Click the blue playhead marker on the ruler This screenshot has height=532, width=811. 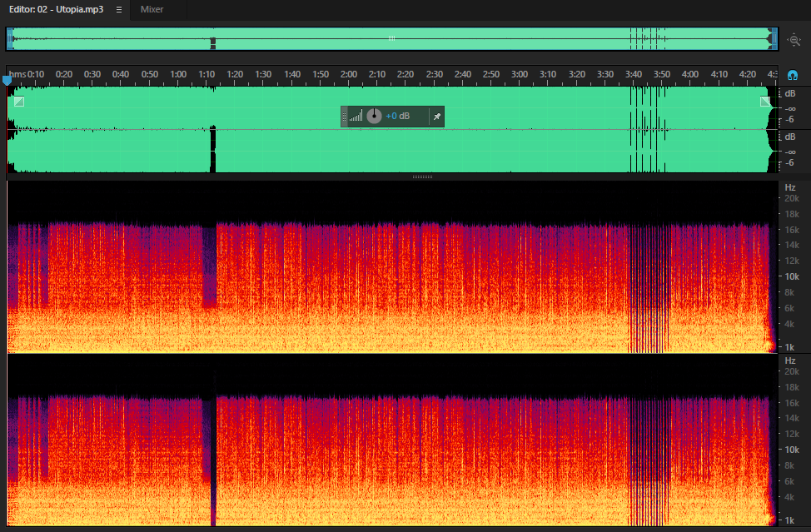7,80
